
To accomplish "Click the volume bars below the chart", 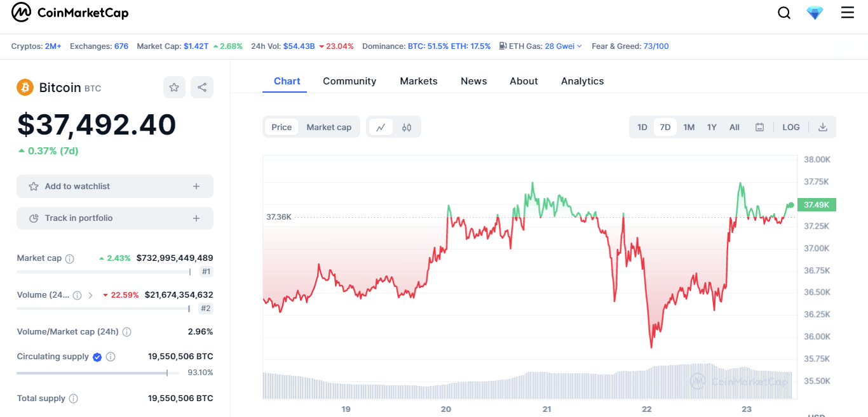I will pyautogui.click(x=527, y=382).
